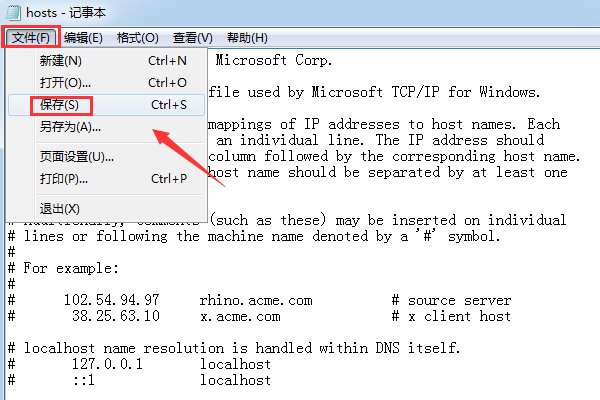Click the IP address 102.54.94.97
Viewport: 600px width, 400px height.
pos(111,300)
